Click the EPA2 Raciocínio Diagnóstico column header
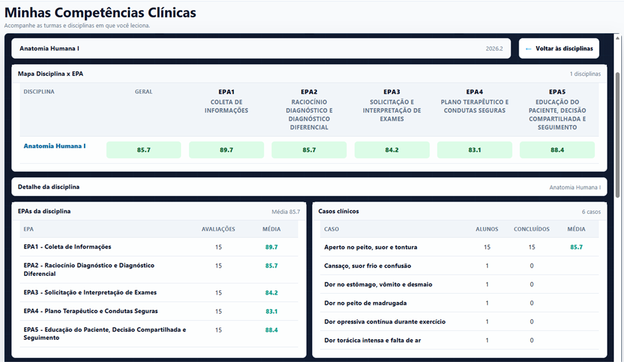 (309, 109)
